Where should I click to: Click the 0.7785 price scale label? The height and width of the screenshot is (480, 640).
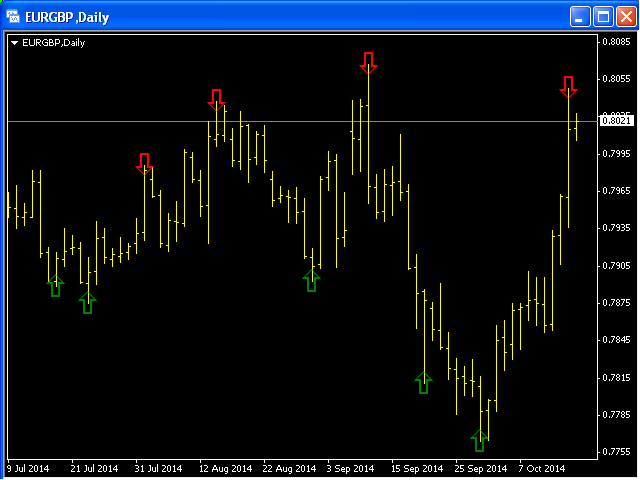click(616, 415)
